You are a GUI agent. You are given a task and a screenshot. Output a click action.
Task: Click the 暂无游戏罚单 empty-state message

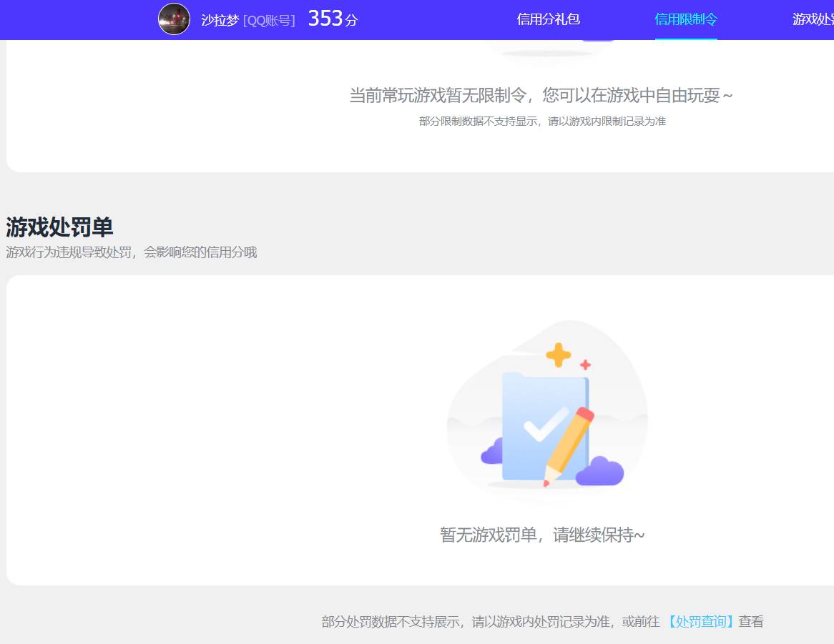[x=541, y=535]
